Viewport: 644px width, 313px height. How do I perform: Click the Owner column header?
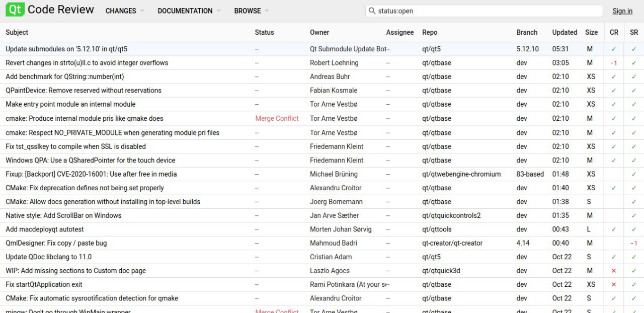click(x=319, y=32)
